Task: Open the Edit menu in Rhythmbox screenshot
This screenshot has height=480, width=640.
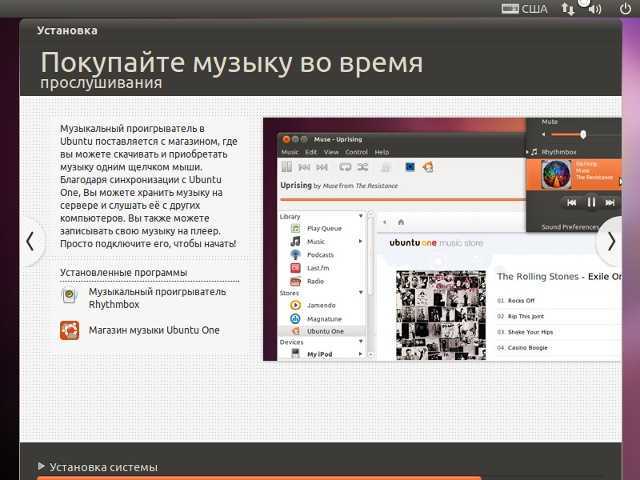Action: [311, 152]
